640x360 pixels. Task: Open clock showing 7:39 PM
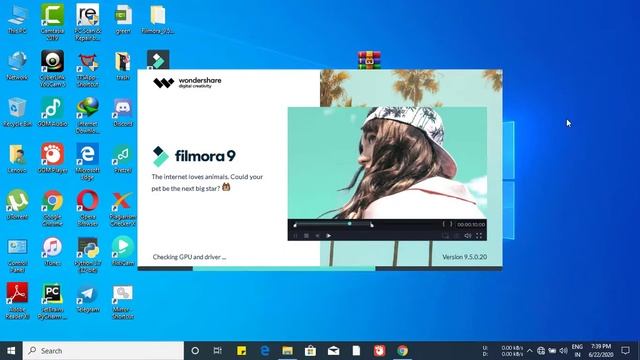tap(601, 351)
